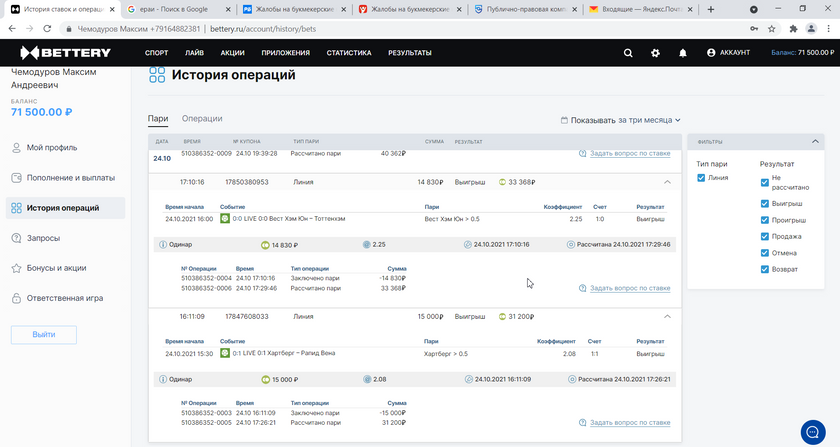
Task: Click football icon of Хартберг event
Action: 225,353
